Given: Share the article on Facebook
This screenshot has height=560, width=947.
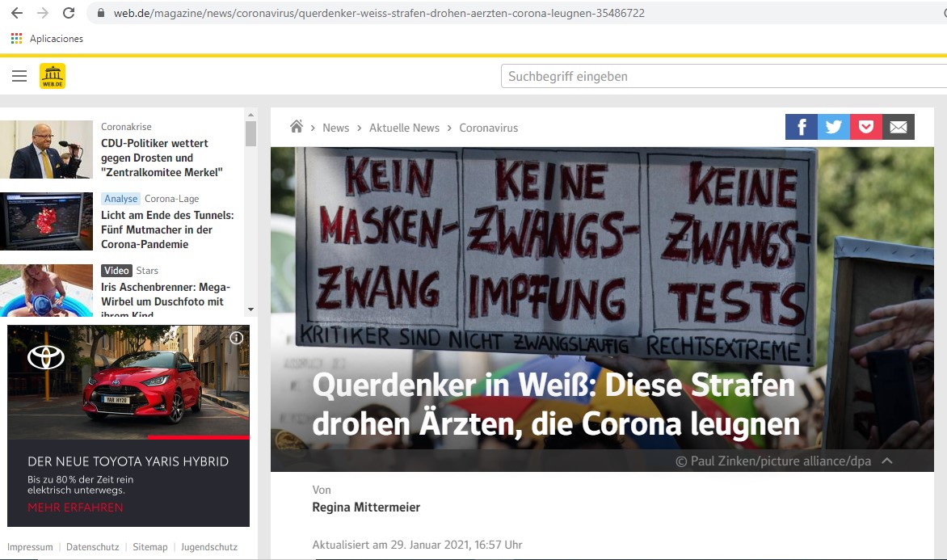Looking at the screenshot, I should pyautogui.click(x=801, y=126).
